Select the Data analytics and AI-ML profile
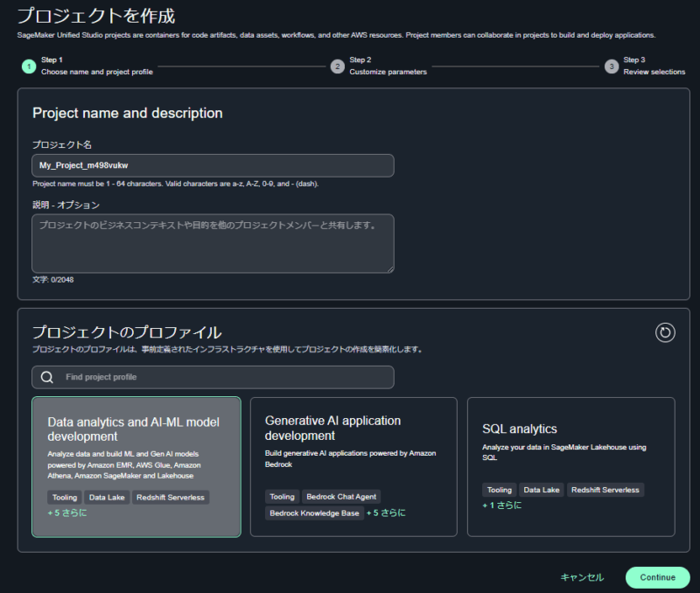This screenshot has height=593, width=700. [x=136, y=464]
